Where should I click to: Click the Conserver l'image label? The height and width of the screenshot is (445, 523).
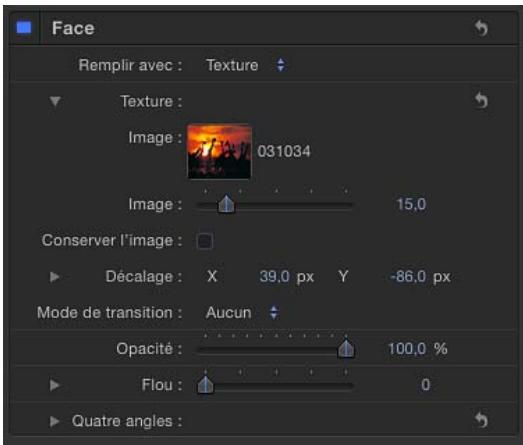tap(112, 241)
